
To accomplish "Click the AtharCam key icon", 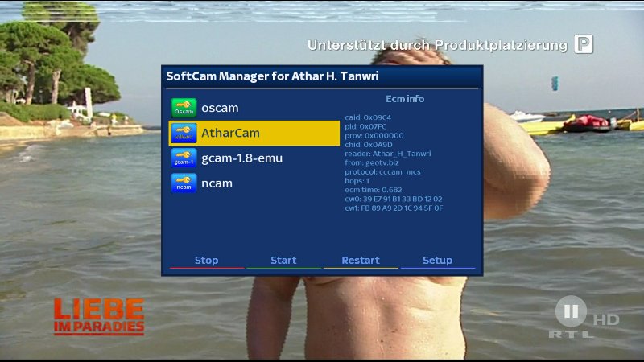I will coord(184,133).
